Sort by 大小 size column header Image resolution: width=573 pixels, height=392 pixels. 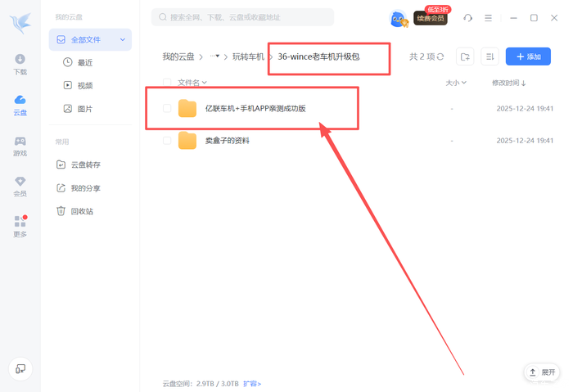click(x=456, y=83)
